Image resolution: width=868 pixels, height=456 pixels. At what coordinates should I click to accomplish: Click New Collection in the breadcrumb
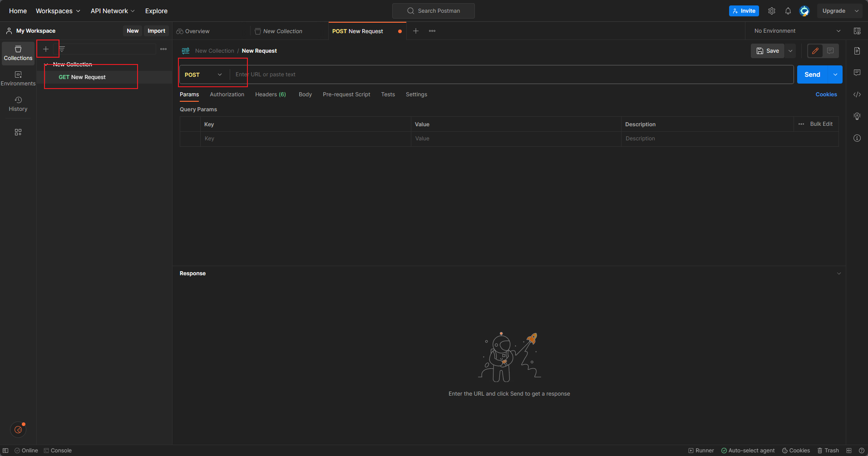(x=215, y=51)
